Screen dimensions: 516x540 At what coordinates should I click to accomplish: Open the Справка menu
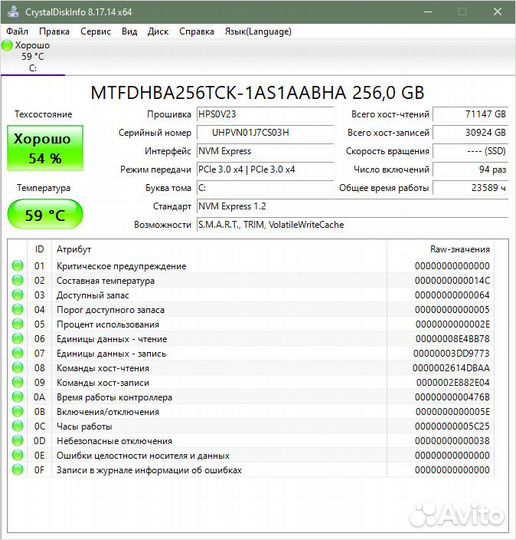point(196,31)
